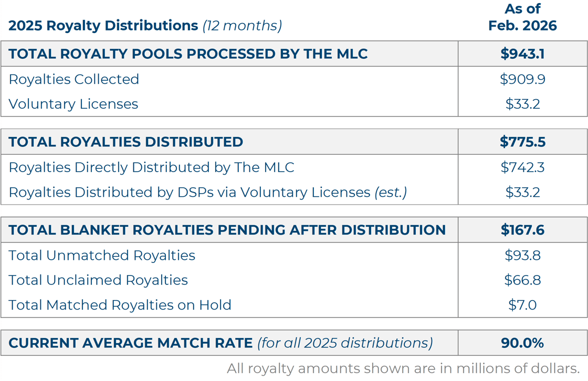The width and height of the screenshot is (588, 381).
Task: Click the "As of Feb. 2026" column header
Action: pos(522,17)
